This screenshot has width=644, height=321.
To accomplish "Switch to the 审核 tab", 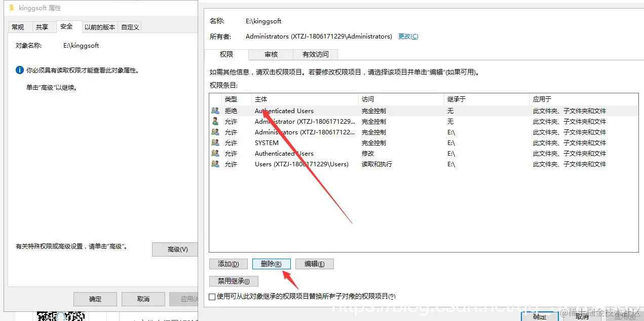I will (x=271, y=54).
